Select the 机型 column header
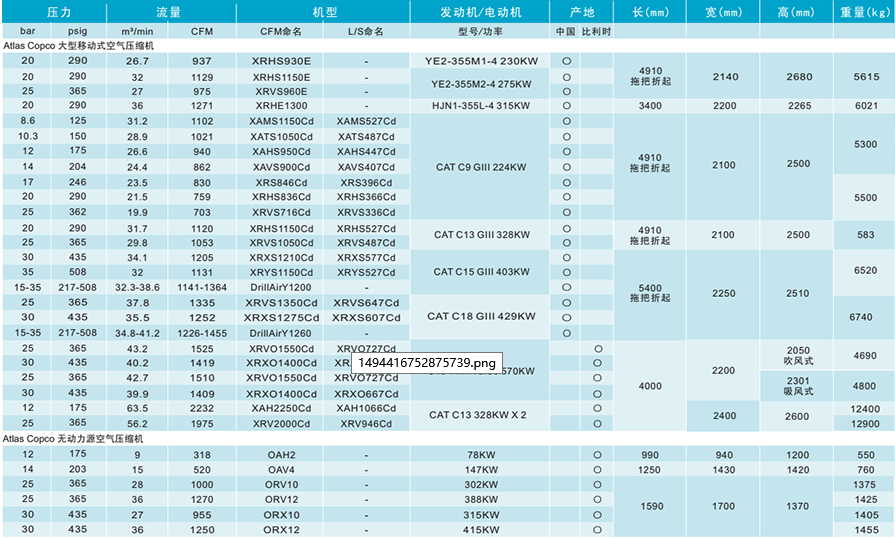 pyautogui.click(x=325, y=12)
